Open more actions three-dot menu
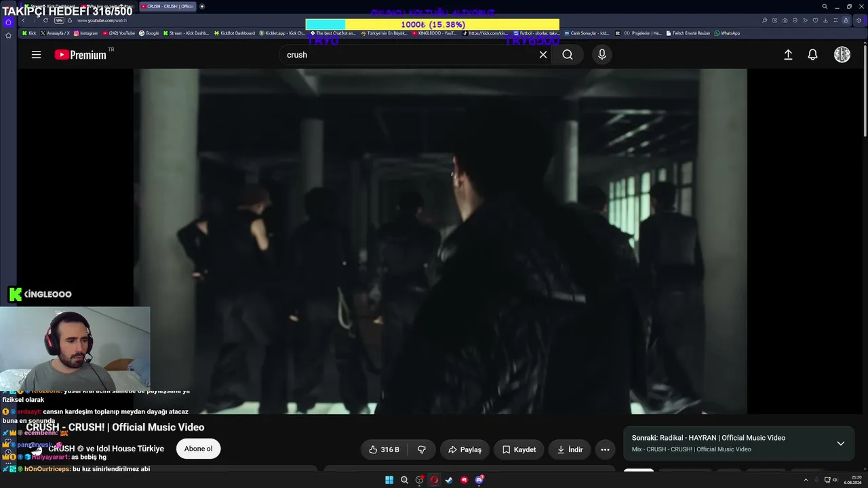The height and width of the screenshot is (488, 868). click(605, 449)
